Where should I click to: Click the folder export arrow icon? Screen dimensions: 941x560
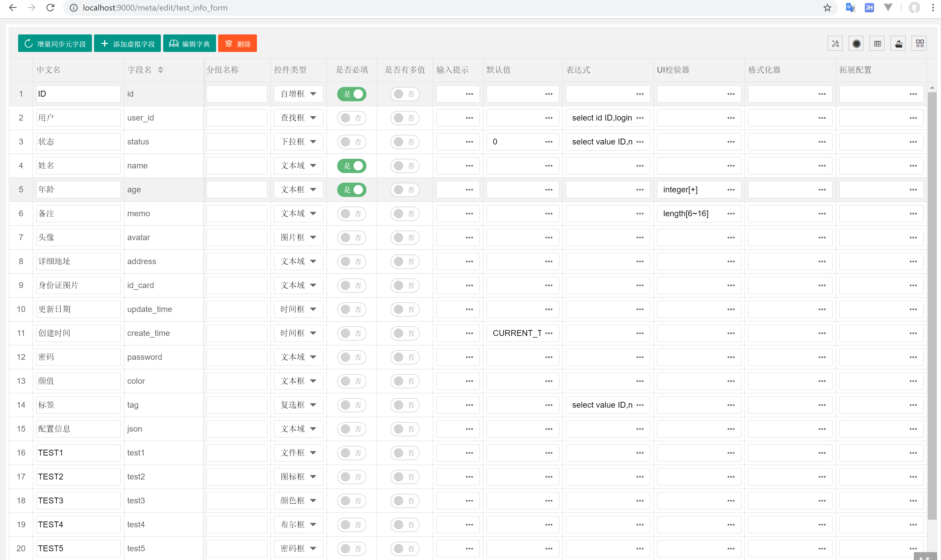[899, 44]
